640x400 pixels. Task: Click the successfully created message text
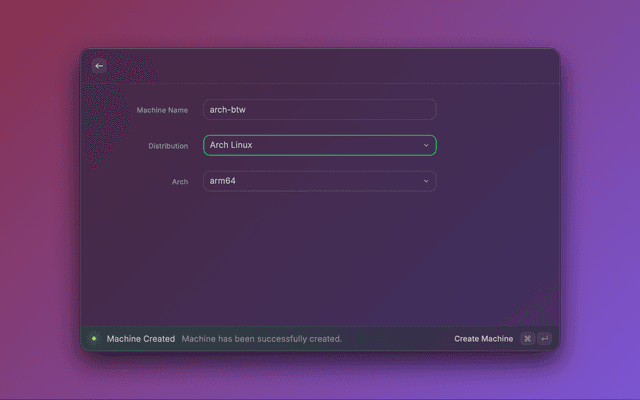[x=262, y=339]
